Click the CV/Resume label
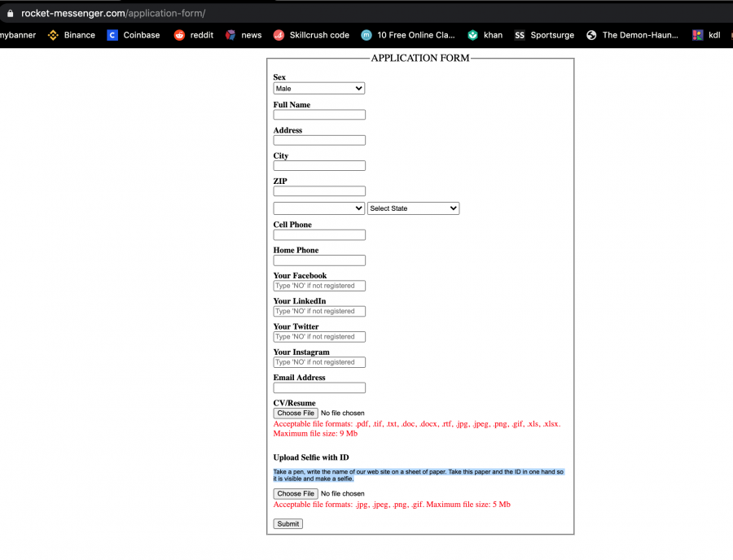733x560 pixels. click(294, 403)
